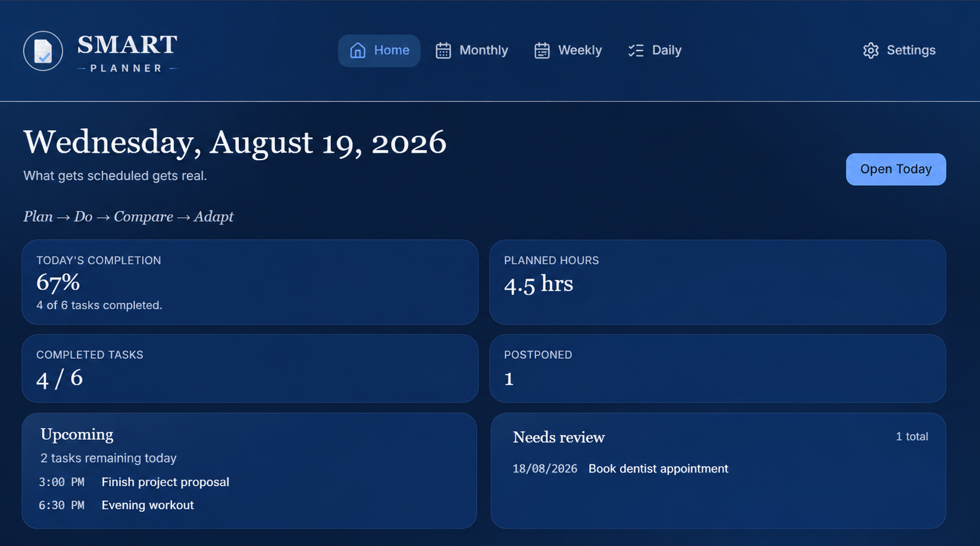This screenshot has height=546, width=980.
Task: Click the Finish project proposal task
Action: tap(165, 482)
